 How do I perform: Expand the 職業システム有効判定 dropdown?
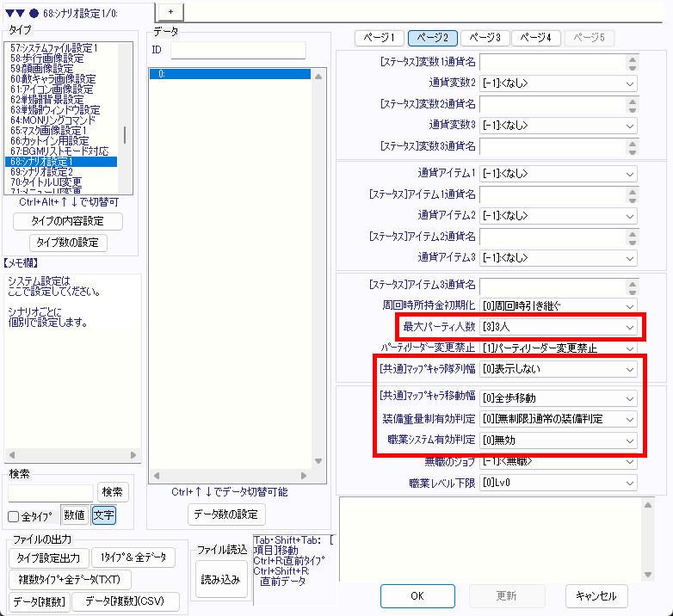click(559, 440)
